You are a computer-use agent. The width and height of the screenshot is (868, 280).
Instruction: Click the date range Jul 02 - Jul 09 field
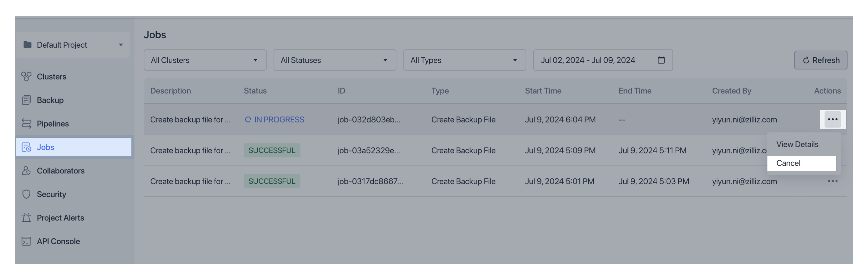(x=603, y=60)
